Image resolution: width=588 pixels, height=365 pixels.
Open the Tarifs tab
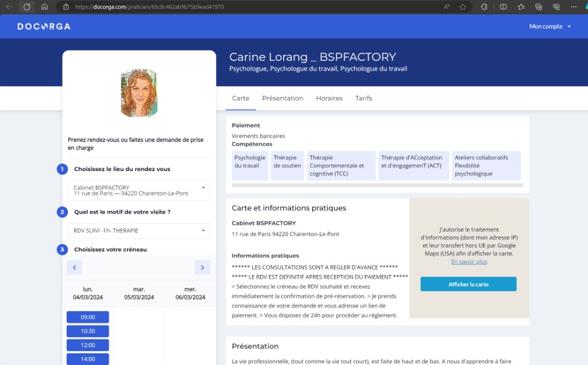tap(363, 98)
